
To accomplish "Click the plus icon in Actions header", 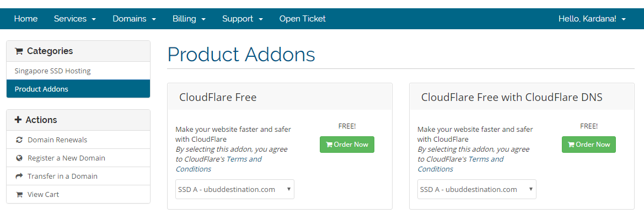I will pyautogui.click(x=18, y=120).
